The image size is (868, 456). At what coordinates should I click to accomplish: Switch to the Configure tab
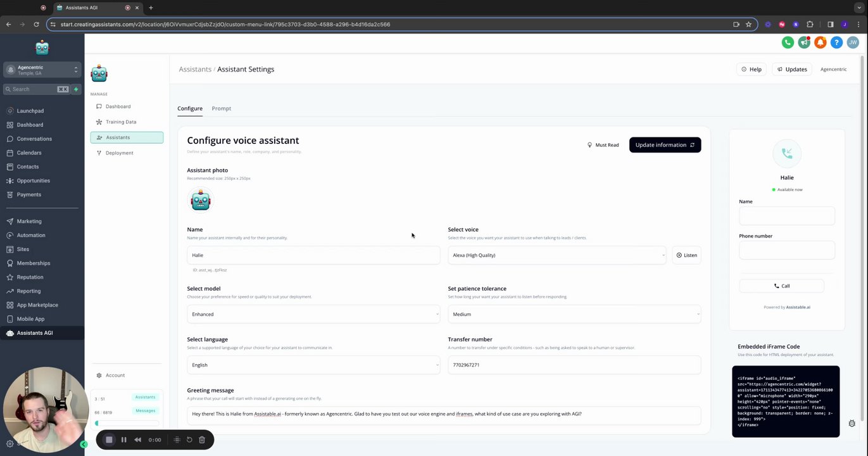tap(190, 108)
